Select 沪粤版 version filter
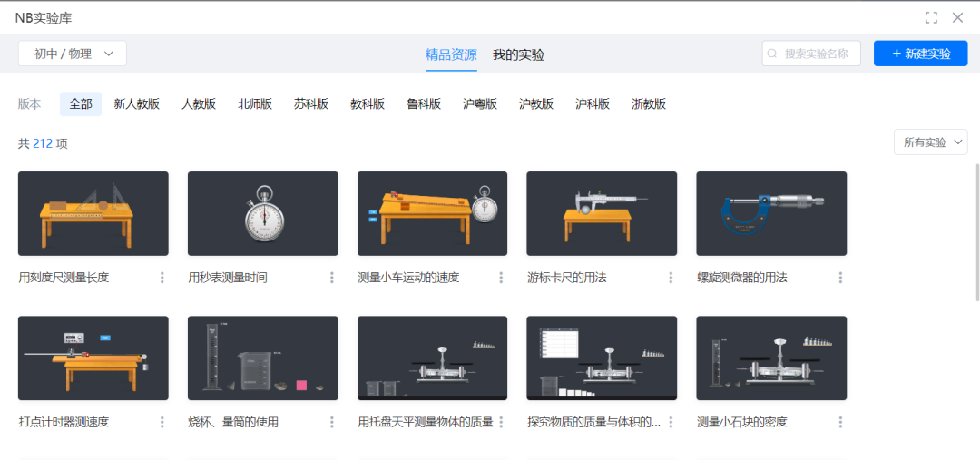Image resolution: width=980 pixels, height=460 pixels. pyautogui.click(x=480, y=103)
